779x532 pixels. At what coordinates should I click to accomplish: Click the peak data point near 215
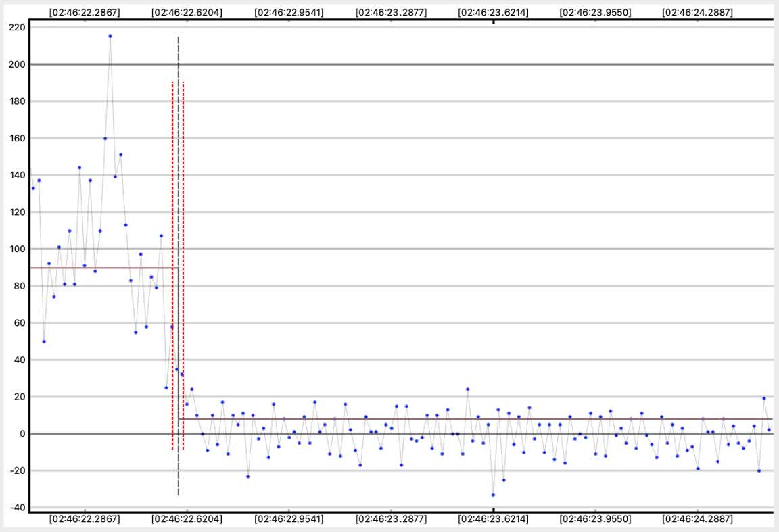[x=110, y=37]
